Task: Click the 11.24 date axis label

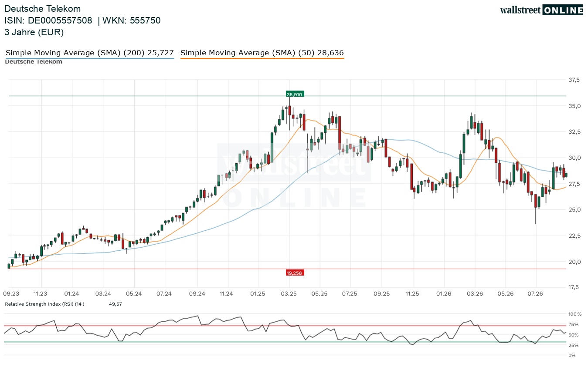Action: click(227, 294)
